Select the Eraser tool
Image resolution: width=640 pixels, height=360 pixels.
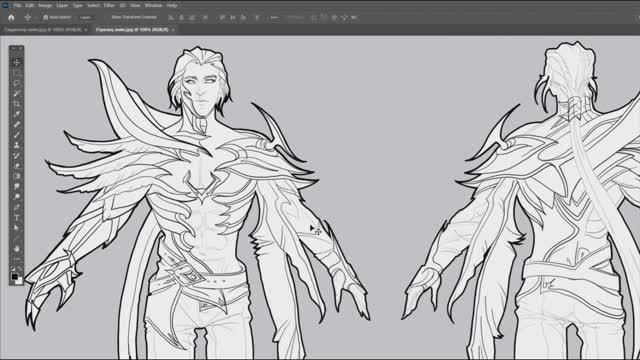tap(16, 166)
